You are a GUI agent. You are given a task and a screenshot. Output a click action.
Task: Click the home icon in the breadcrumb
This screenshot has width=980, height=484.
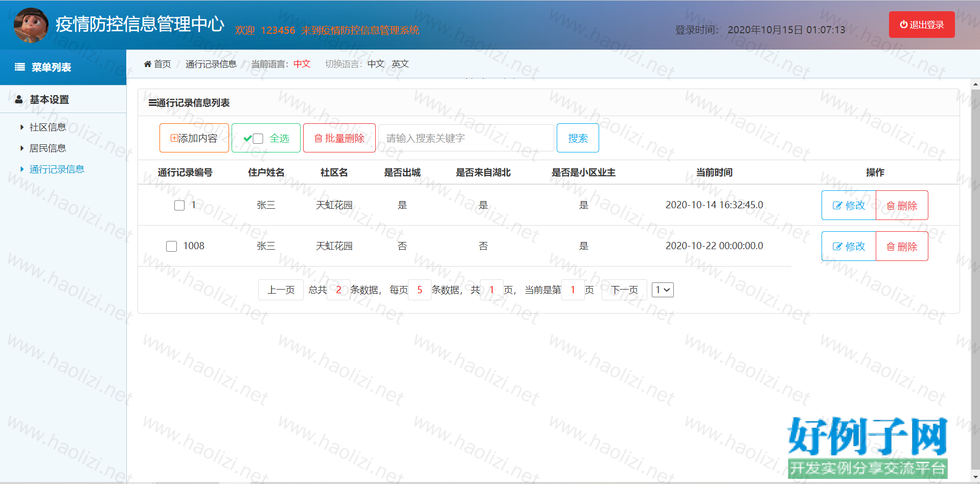click(x=148, y=64)
